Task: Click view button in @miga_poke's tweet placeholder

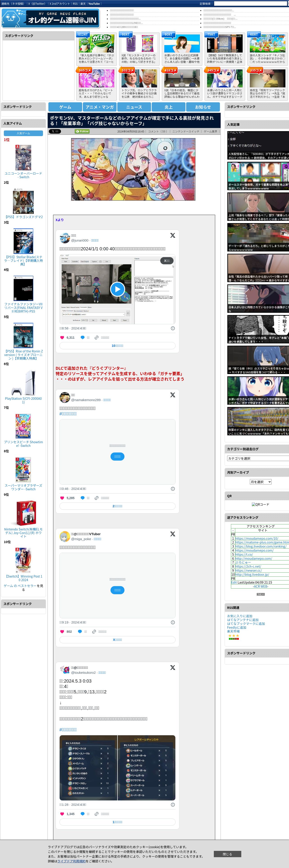Action: [x=117, y=590]
